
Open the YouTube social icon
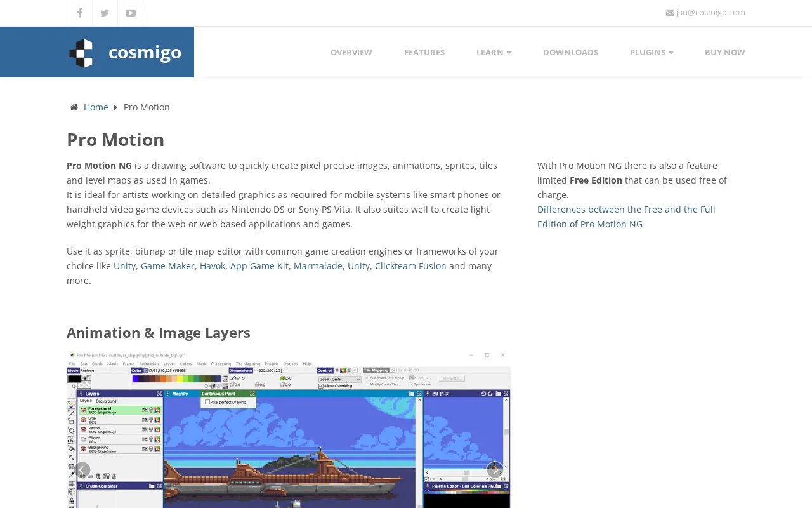130,13
